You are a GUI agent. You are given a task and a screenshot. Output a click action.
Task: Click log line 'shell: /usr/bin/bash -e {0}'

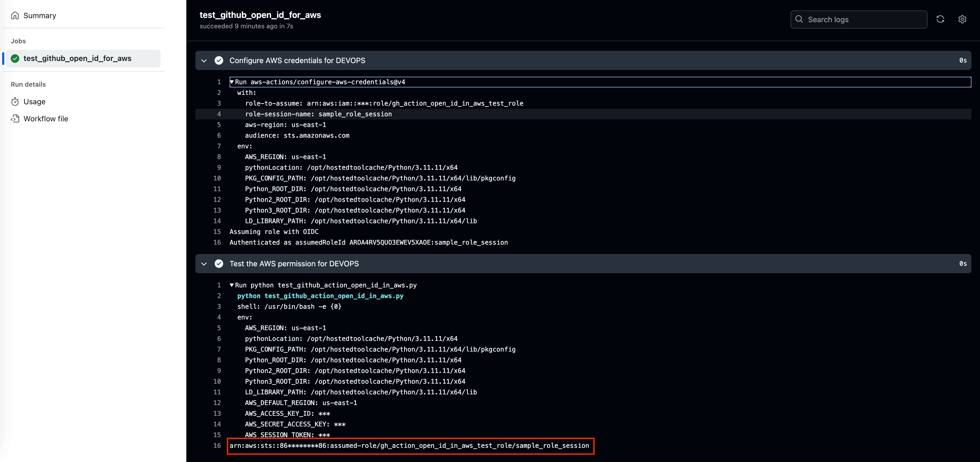(x=290, y=307)
